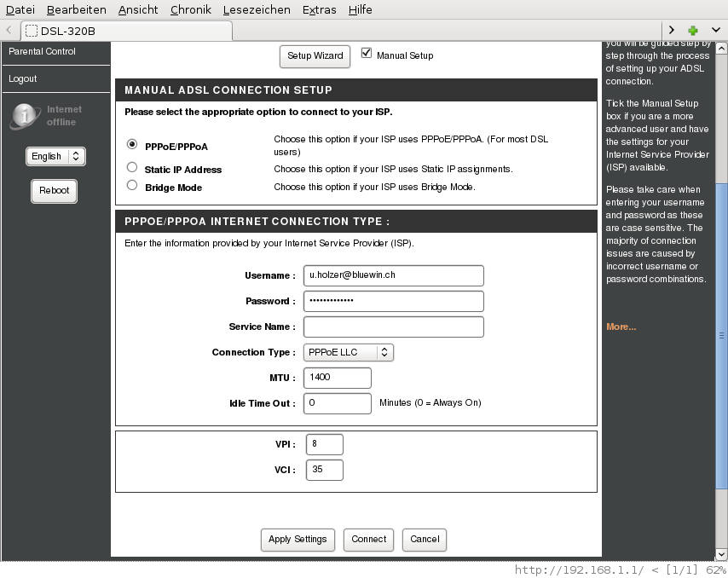
Task: Click the Setup Wizard button
Action: (x=315, y=56)
